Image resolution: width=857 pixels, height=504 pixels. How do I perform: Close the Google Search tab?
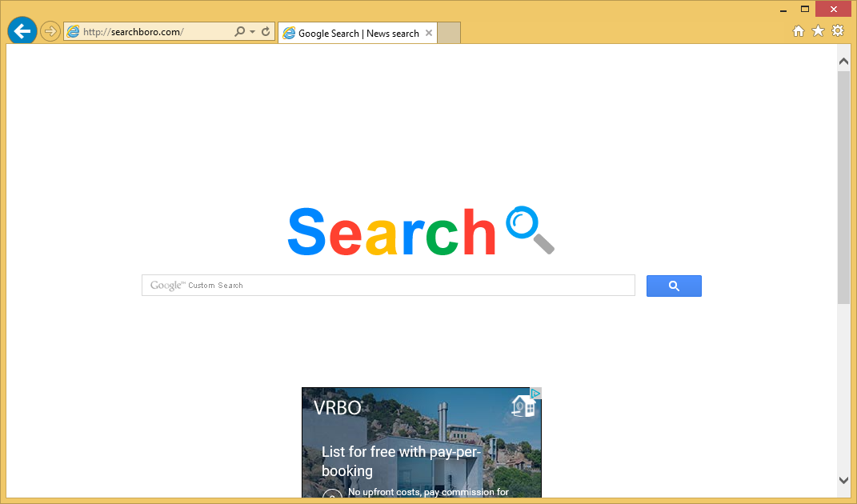coord(428,33)
